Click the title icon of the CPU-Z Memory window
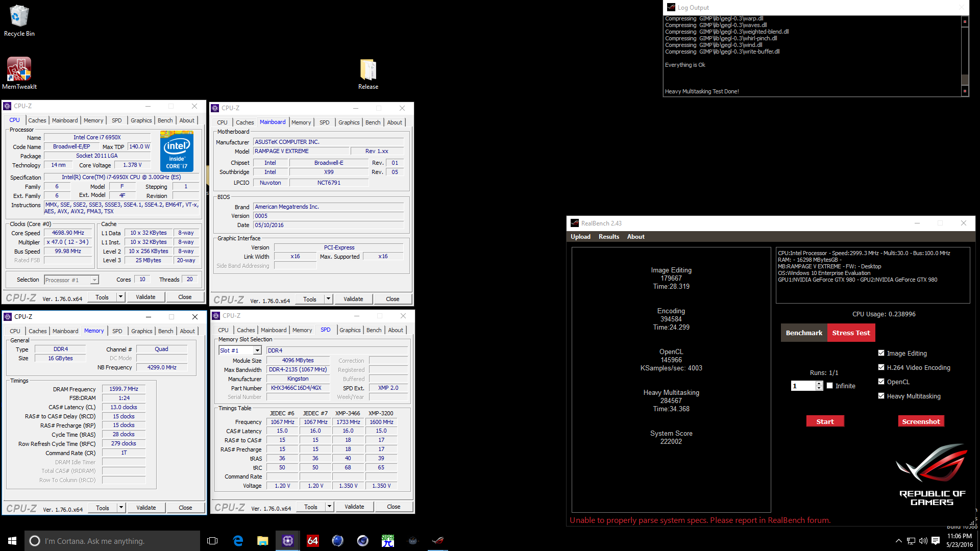The width and height of the screenshot is (980, 551). (x=8, y=317)
